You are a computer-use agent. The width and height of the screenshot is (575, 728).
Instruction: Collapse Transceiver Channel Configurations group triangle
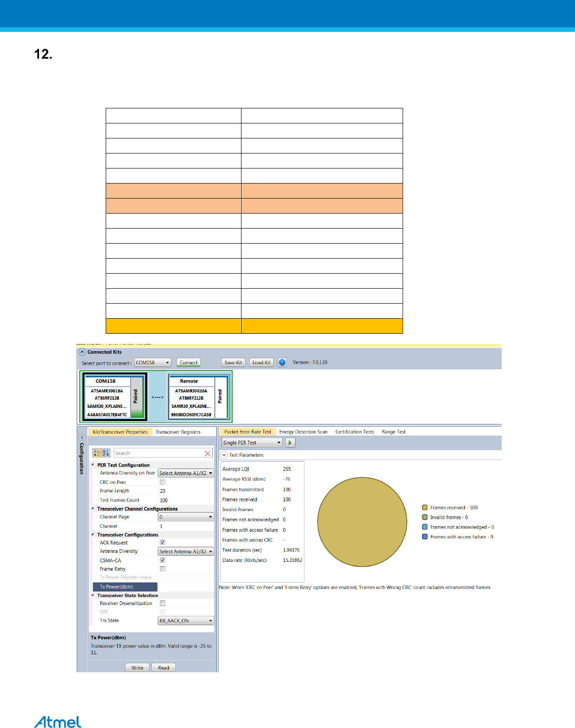click(93, 509)
